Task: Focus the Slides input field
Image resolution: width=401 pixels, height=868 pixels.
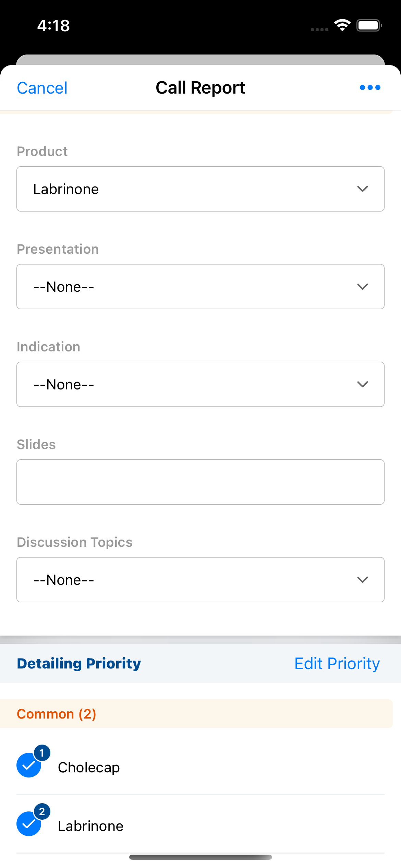Action: tap(200, 482)
